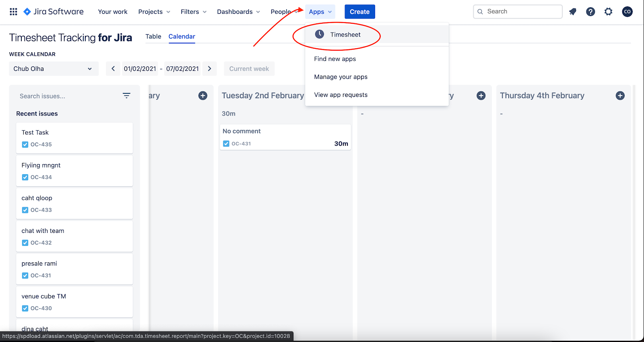Click the Create button
Viewport: 644px width, 342px height.
pos(359,12)
